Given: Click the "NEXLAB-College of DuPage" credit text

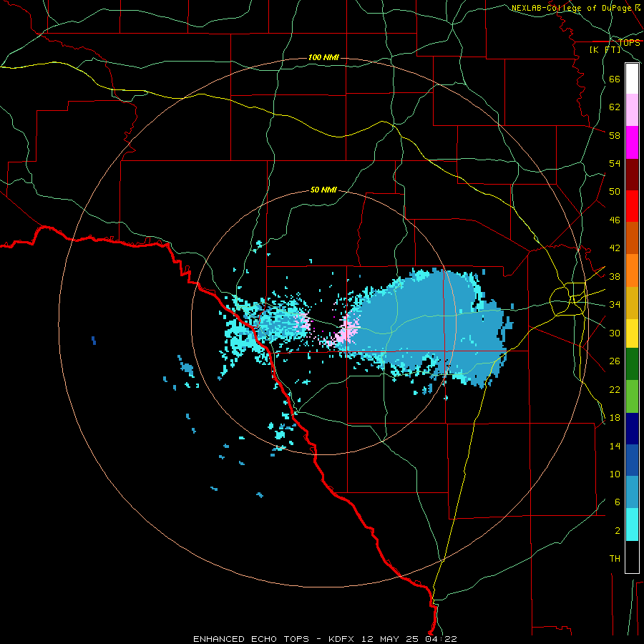Looking at the screenshot, I should [x=572, y=8].
